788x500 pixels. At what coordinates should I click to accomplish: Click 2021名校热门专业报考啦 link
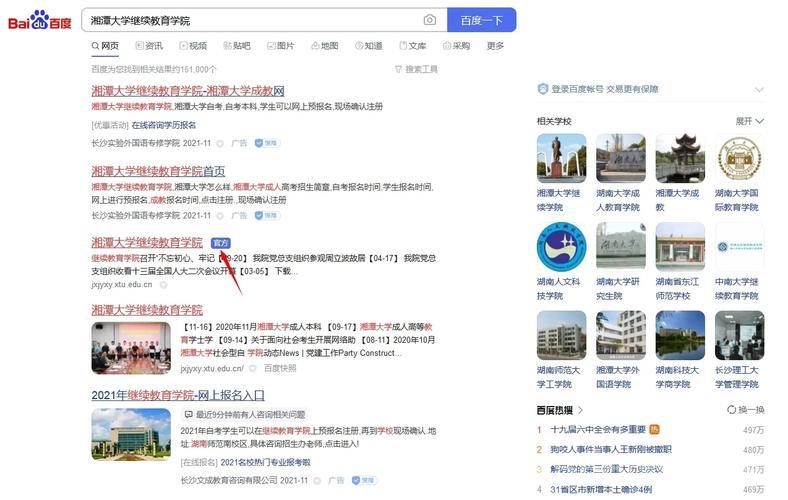coord(265,462)
